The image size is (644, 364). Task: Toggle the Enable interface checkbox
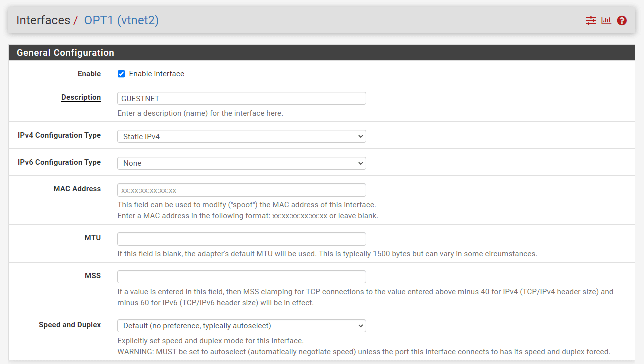121,74
